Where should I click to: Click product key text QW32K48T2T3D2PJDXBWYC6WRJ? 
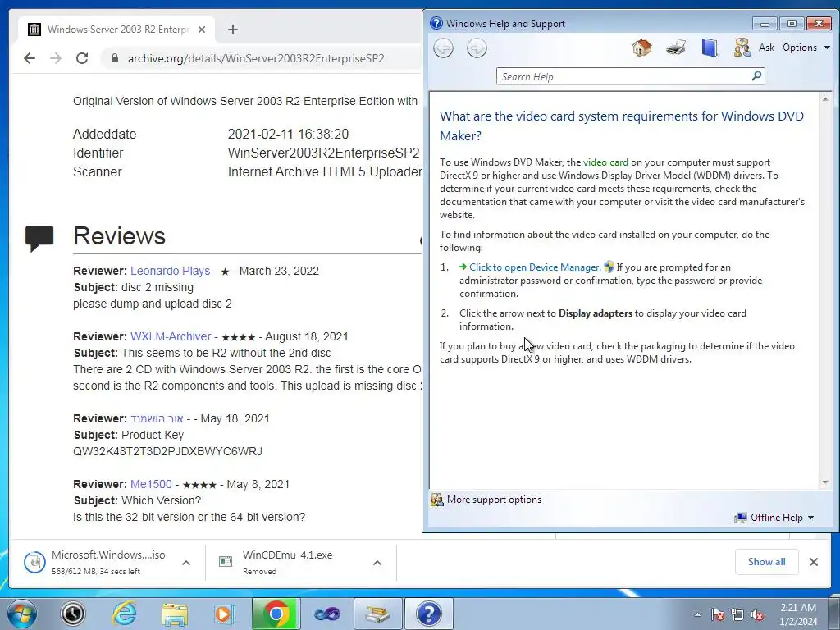click(167, 451)
